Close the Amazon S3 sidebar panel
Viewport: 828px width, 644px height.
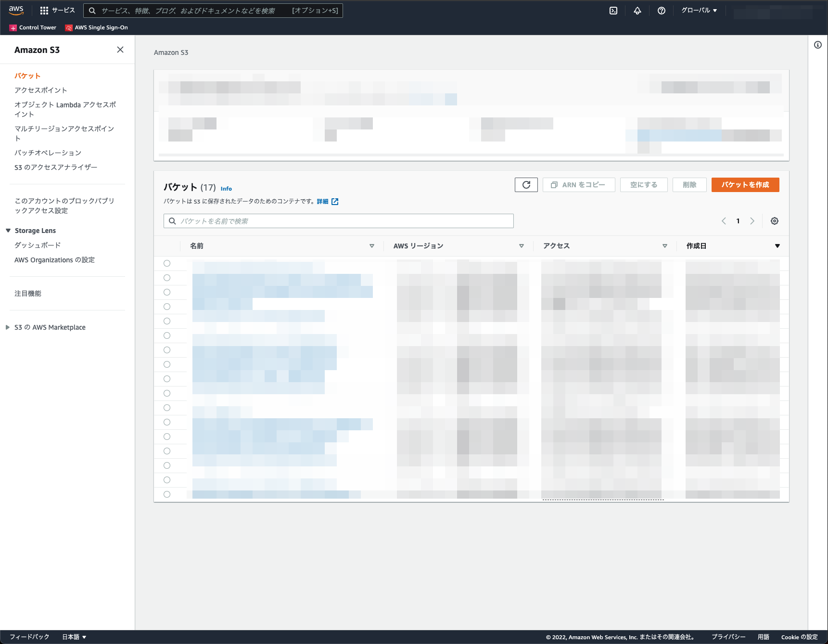120,50
